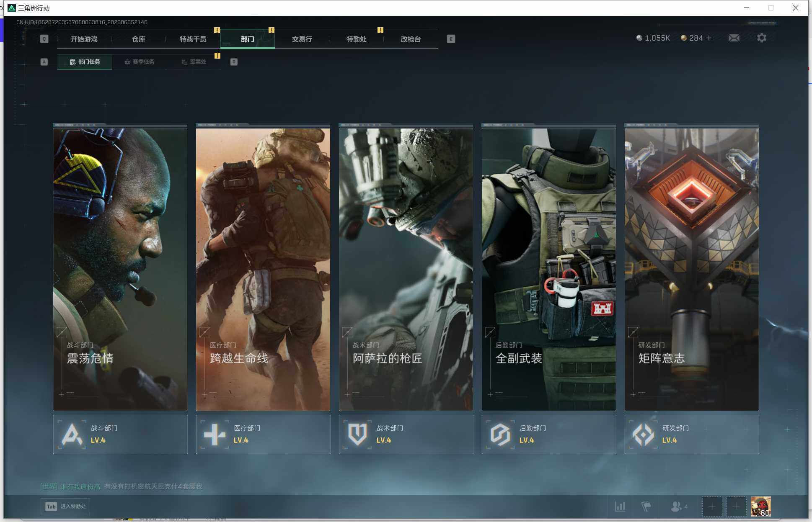Click the 战术部门 LV.4 panel
This screenshot has height=522, width=812.
click(x=406, y=434)
